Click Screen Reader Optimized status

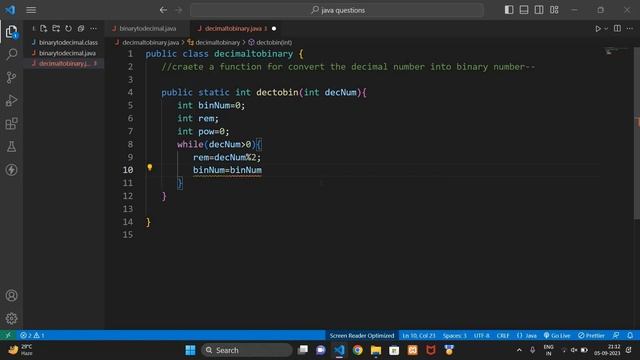point(362,336)
